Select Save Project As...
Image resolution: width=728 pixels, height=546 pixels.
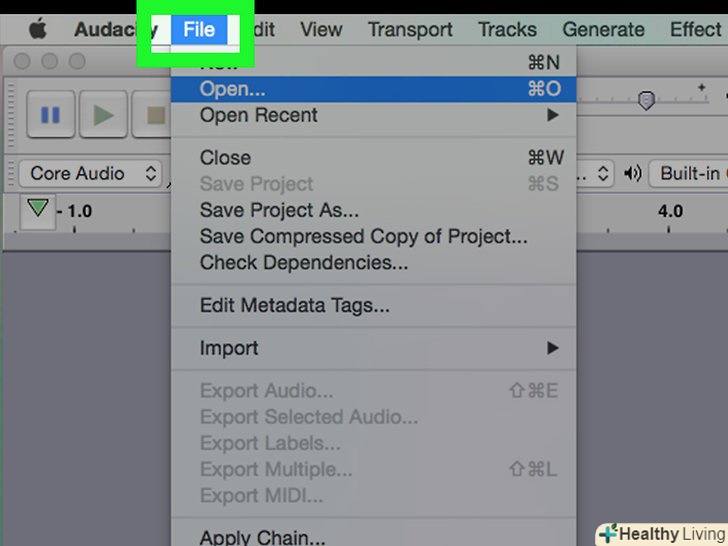(279, 211)
